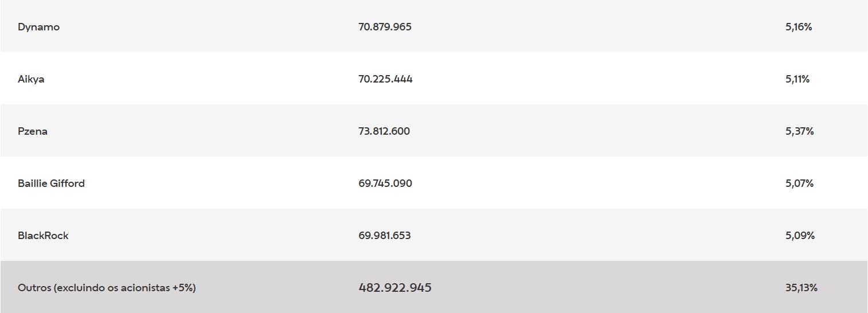Click the 5,37% percentage for Pzena

pos(799,131)
